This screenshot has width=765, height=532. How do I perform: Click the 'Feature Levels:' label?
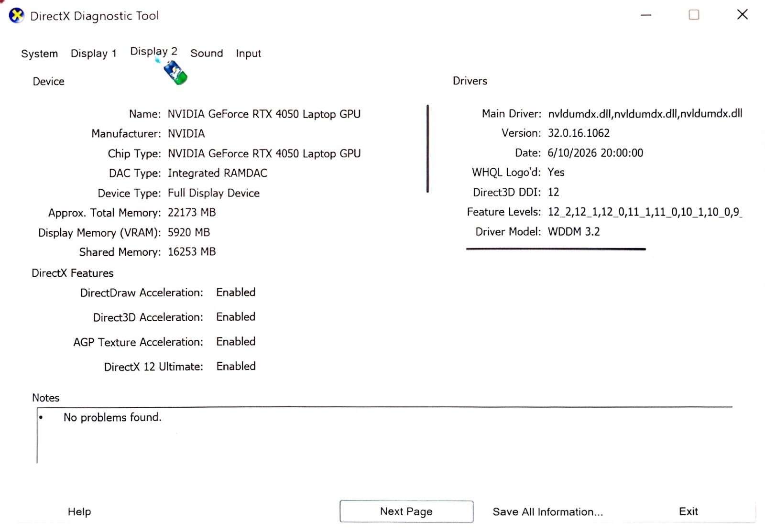point(504,212)
